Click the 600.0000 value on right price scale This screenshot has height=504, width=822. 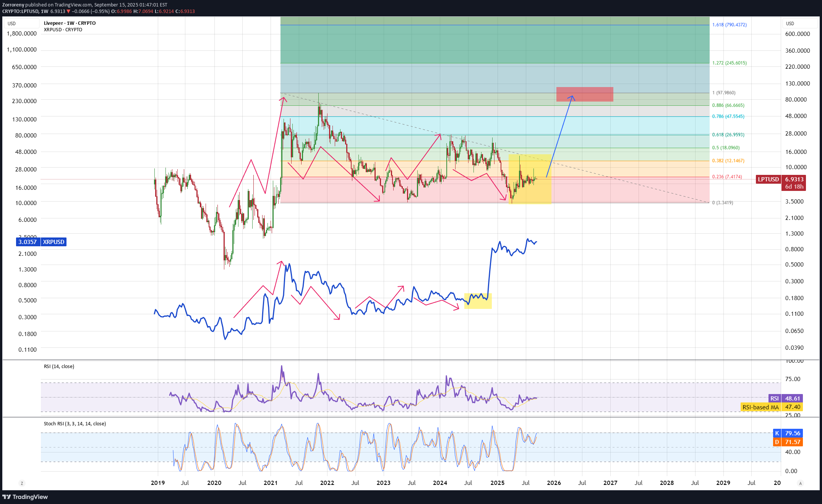coord(798,34)
